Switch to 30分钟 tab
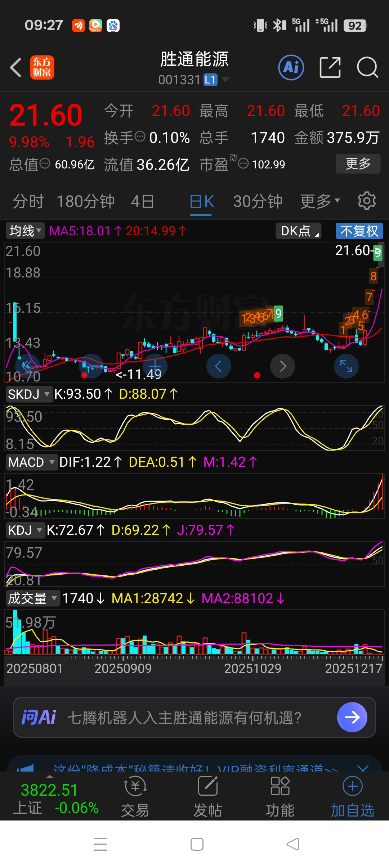The width and height of the screenshot is (389, 868). [258, 201]
